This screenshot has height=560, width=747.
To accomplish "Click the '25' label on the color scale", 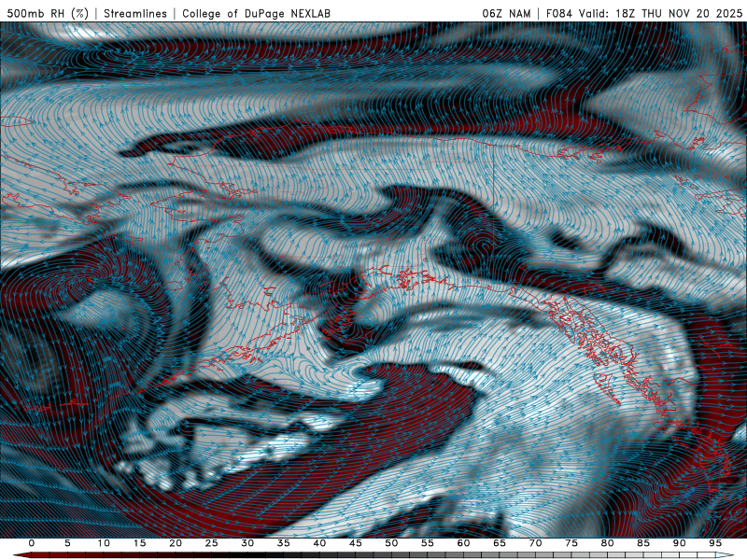I will (212, 543).
